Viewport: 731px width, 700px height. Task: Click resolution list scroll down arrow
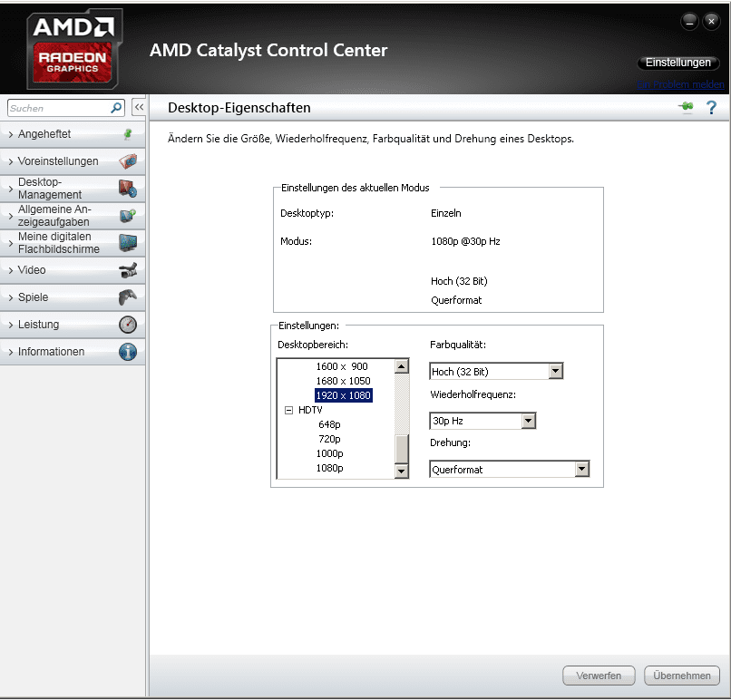coord(402,472)
